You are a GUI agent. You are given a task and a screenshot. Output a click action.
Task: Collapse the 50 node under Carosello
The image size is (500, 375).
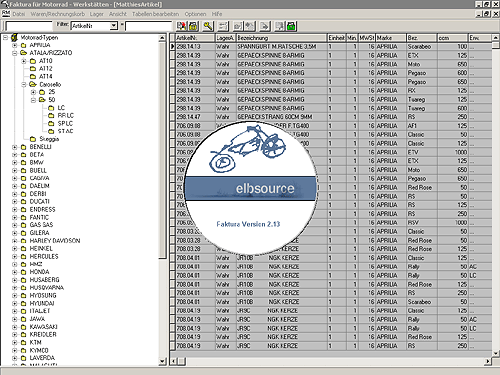33,100
